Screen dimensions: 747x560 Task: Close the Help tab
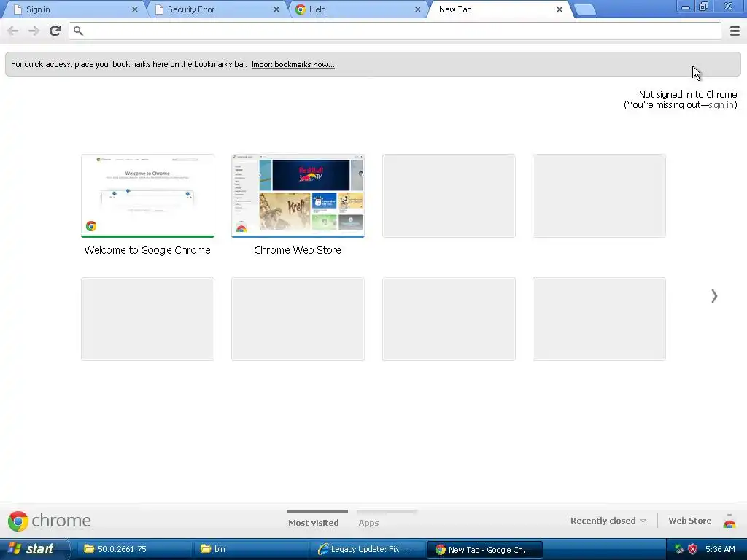(418, 9)
